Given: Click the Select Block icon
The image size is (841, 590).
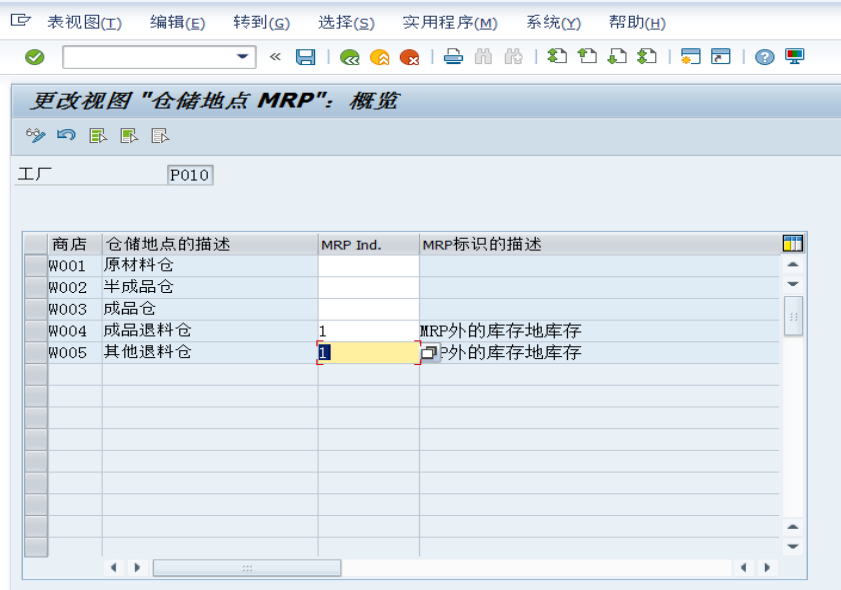Looking at the screenshot, I should [x=129, y=136].
